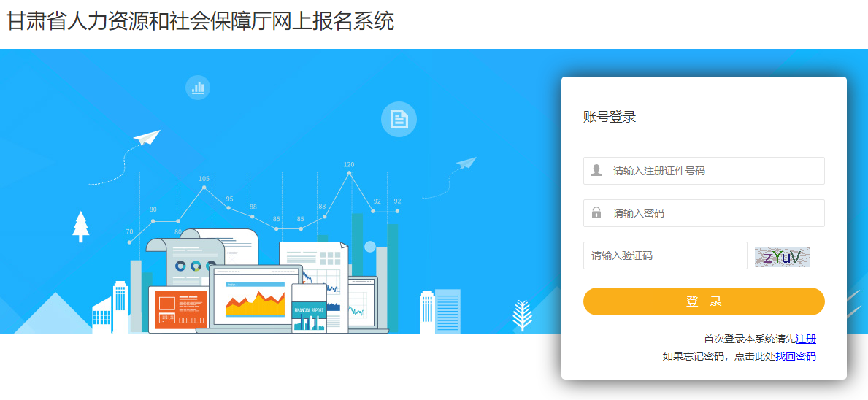Viewport: 868px width, 400px height.
Task: Click the small paper airplane near the login card
Action: (x=466, y=164)
